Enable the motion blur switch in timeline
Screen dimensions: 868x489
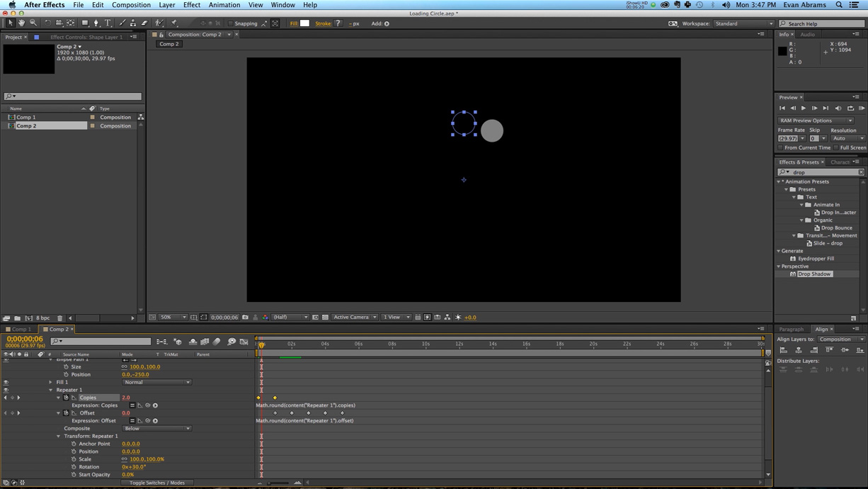click(217, 342)
